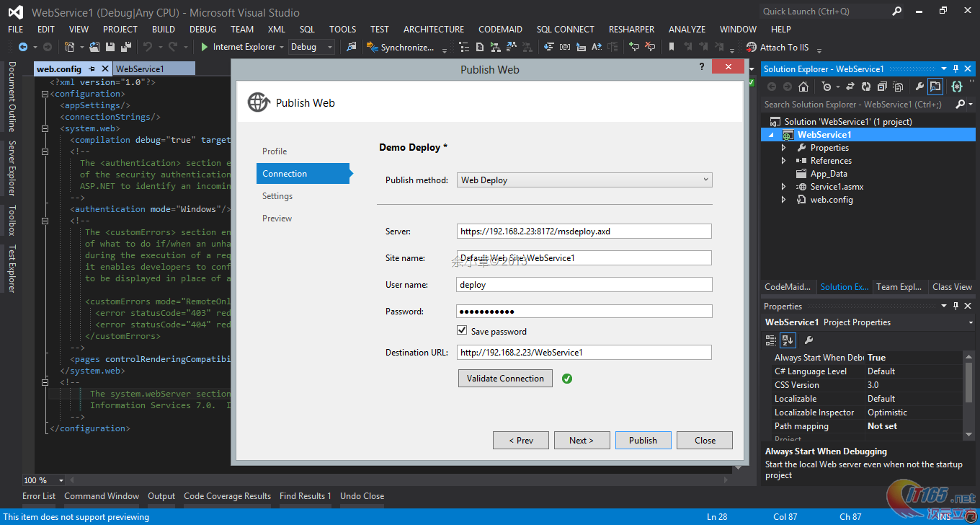Click the Validate Connection button
This screenshot has height=525, width=980.
505,378
